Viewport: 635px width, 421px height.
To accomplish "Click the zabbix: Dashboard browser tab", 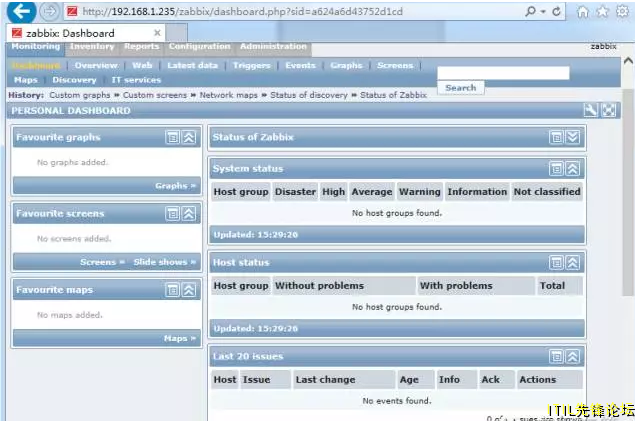I will tap(85, 33).
